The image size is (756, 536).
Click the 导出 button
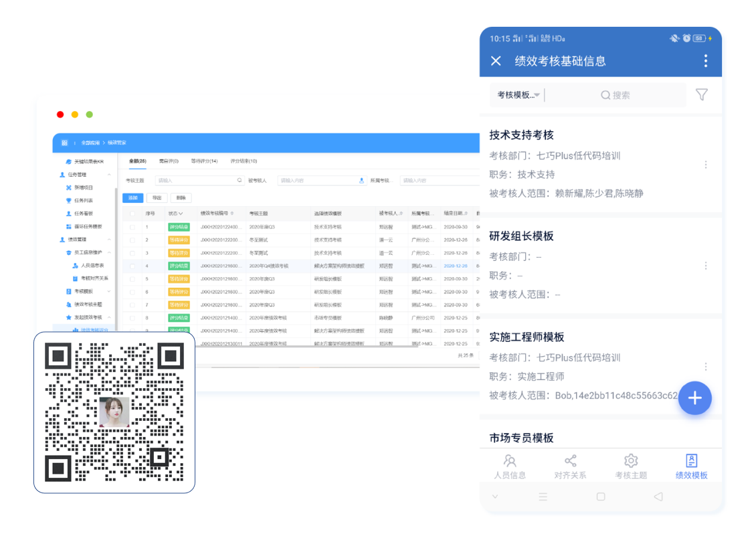point(157,198)
